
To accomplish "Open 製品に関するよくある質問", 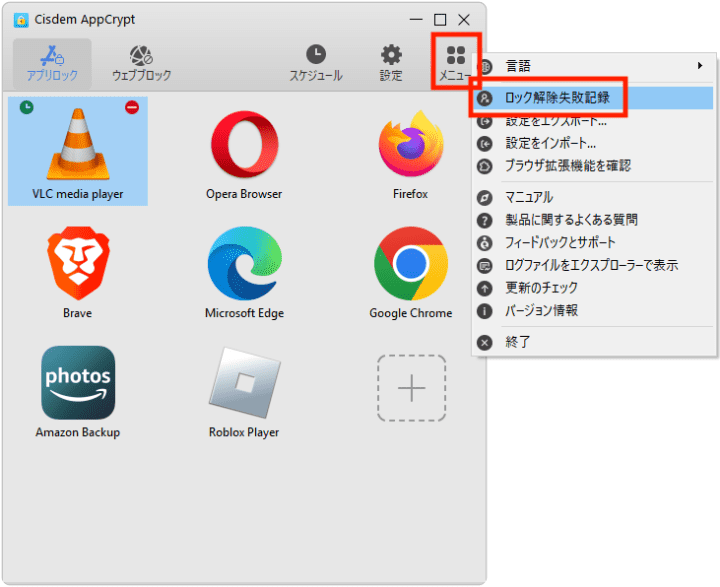I will [x=594, y=220].
